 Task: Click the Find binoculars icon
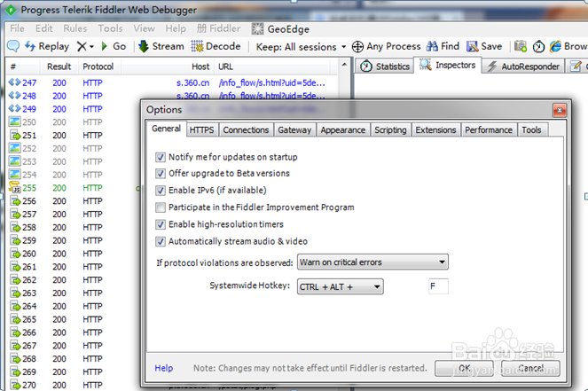coord(432,46)
